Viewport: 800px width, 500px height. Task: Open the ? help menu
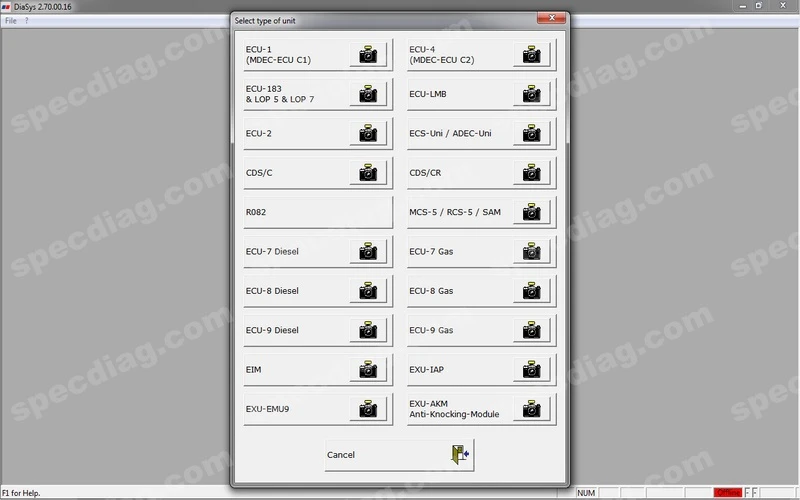pyautogui.click(x=27, y=21)
